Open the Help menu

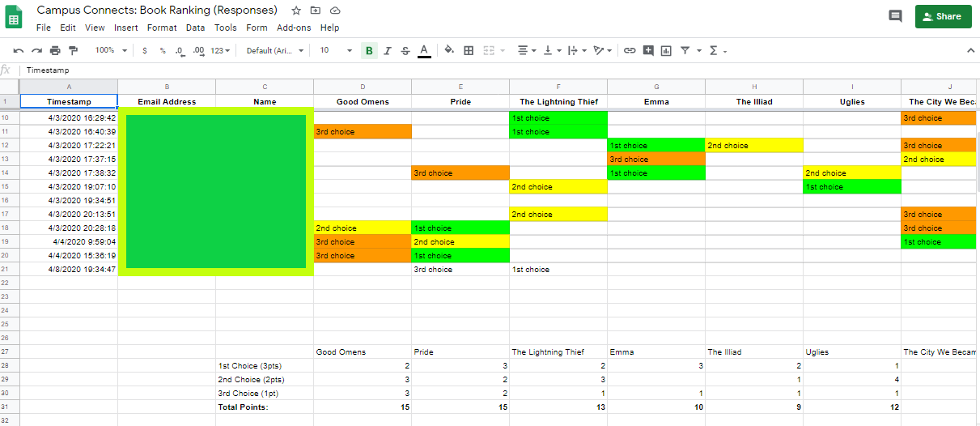point(329,28)
